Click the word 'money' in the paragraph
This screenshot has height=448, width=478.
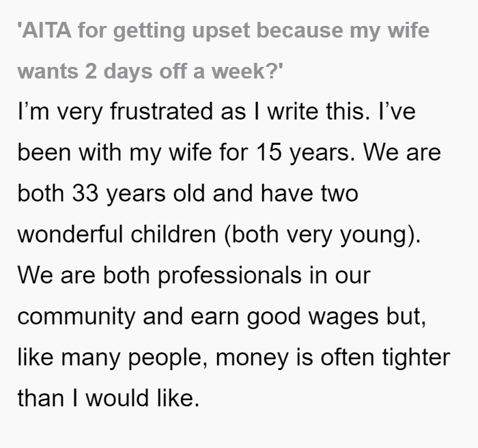252,359
